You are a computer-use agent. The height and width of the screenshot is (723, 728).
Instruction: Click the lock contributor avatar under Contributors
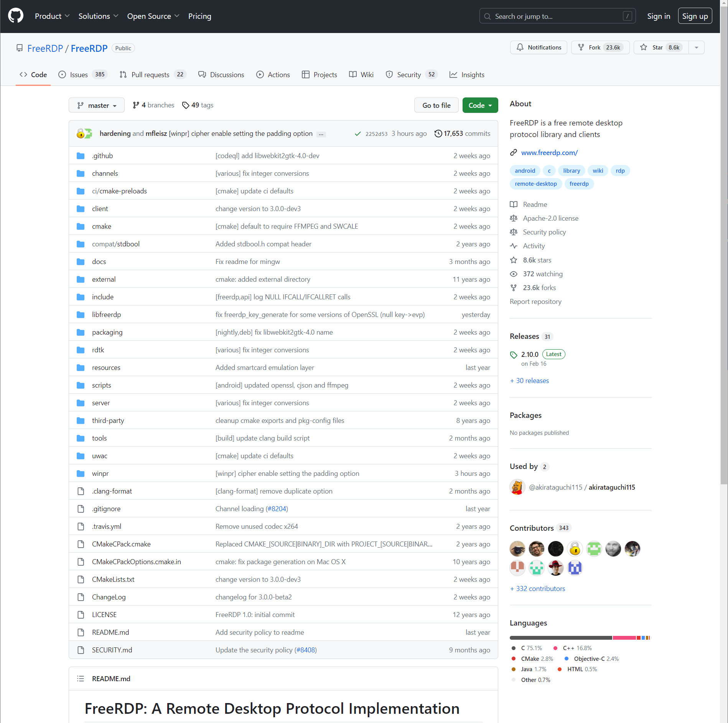(x=575, y=549)
